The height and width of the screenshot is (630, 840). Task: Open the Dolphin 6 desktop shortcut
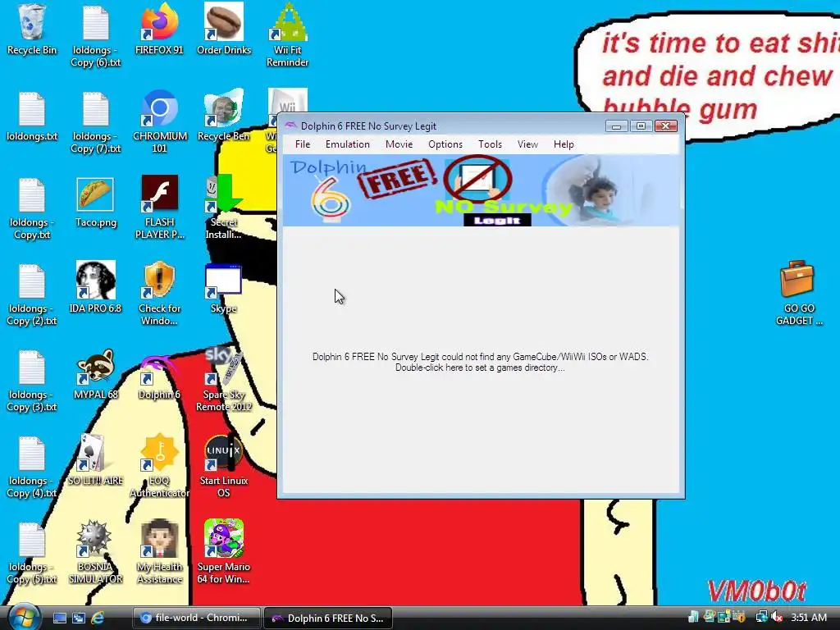(x=160, y=377)
